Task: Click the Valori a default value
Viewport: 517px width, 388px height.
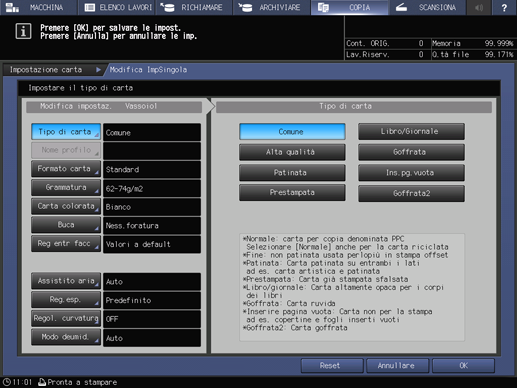Action: [x=152, y=244]
